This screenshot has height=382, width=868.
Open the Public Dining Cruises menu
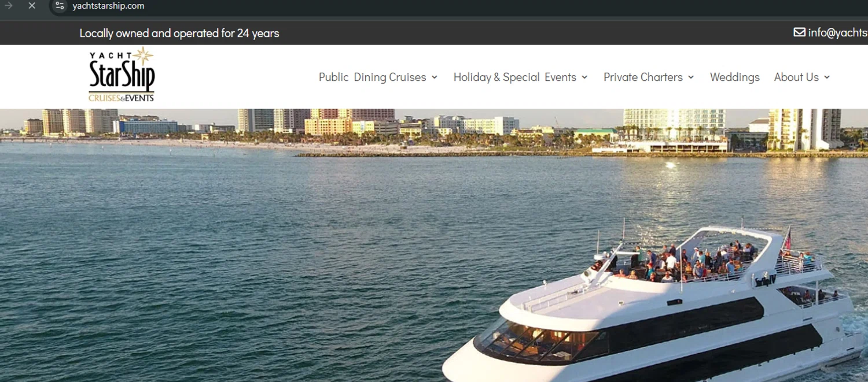pos(372,77)
